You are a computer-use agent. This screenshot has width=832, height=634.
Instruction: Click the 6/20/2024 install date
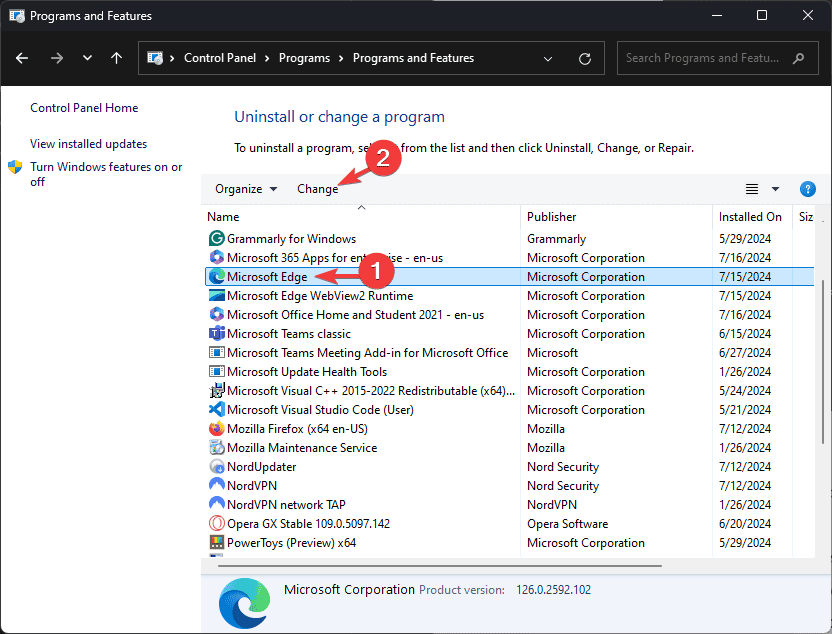click(744, 524)
